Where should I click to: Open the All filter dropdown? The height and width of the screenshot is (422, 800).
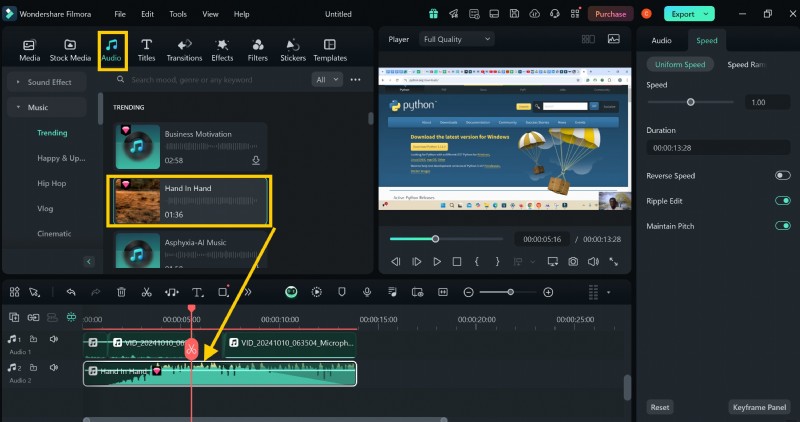(x=327, y=80)
